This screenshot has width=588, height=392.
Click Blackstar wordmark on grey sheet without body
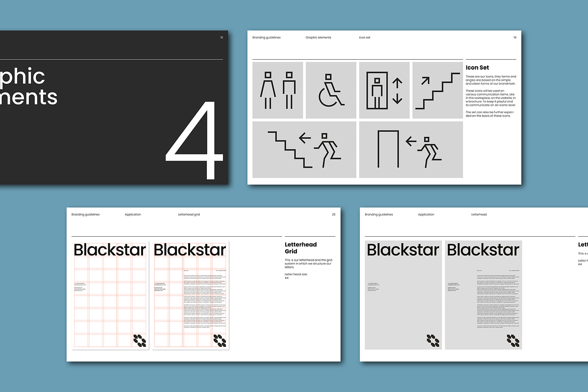pos(403,250)
